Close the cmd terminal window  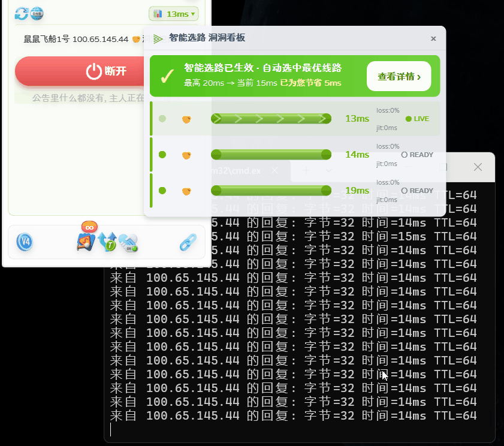478,167
